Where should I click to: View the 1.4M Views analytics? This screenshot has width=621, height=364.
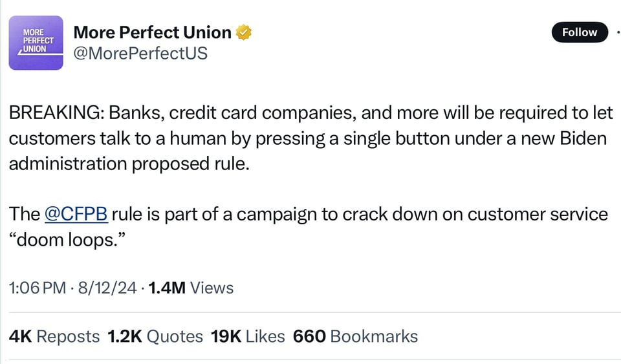tap(191, 288)
